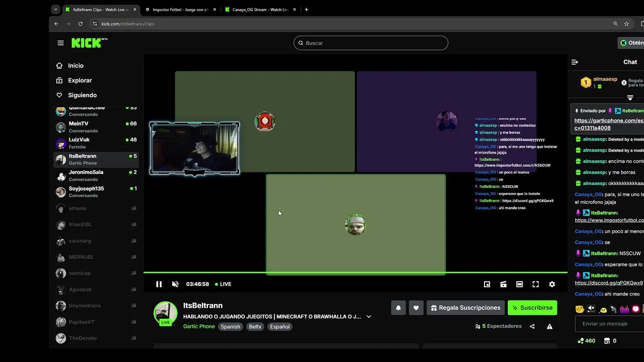Open the chat shop icon
Screen dimensions: 644x362
point(607,340)
